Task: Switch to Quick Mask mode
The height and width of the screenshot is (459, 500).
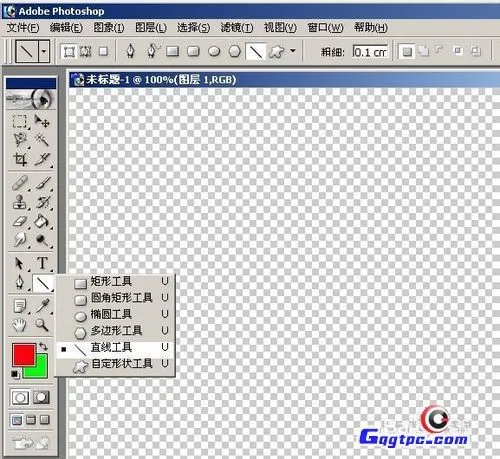Action: [41, 397]
